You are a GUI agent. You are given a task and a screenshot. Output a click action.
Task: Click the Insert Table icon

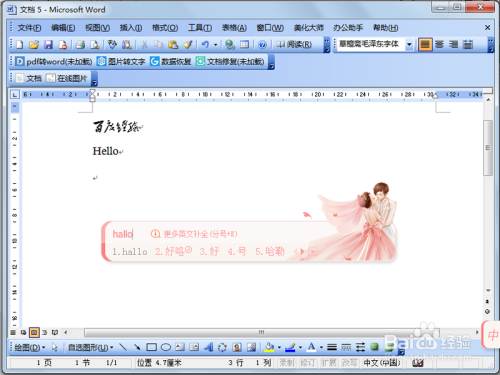(x=244, y=45)
